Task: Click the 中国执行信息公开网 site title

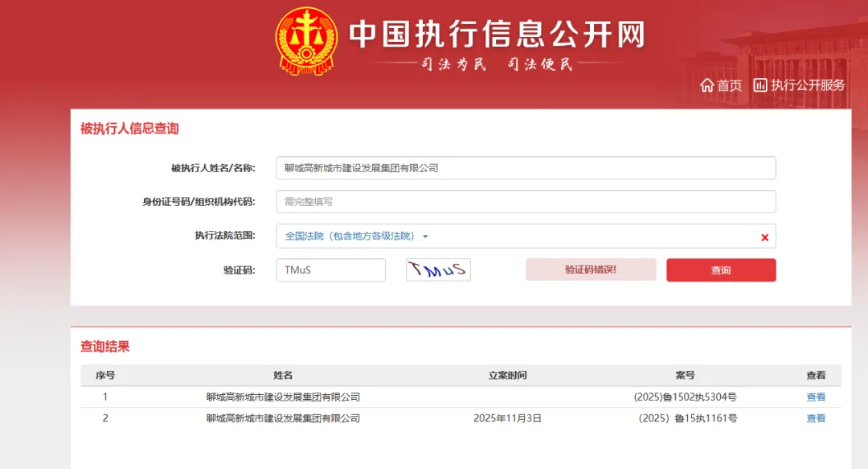Action: click(x=497, y=35)
